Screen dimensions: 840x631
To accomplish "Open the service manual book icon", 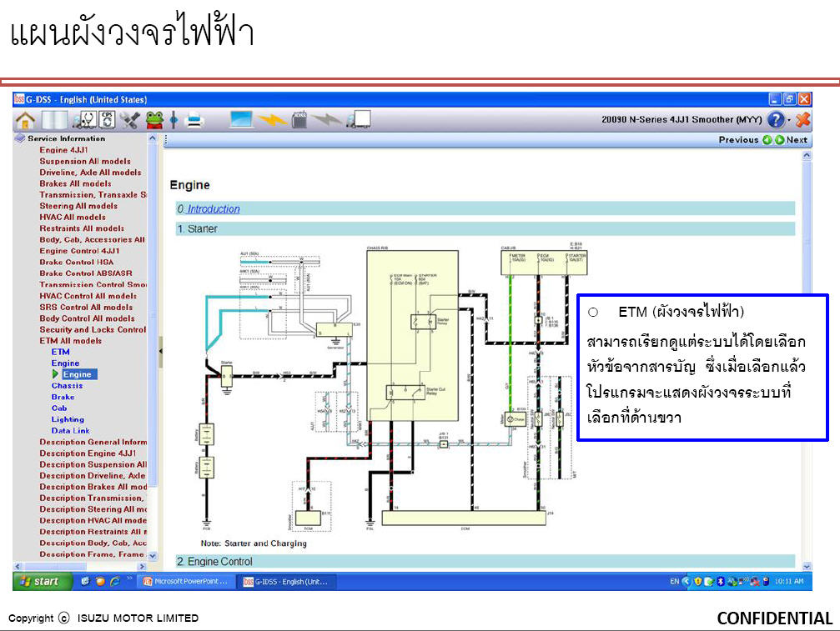I will click(x=55, y=120).
